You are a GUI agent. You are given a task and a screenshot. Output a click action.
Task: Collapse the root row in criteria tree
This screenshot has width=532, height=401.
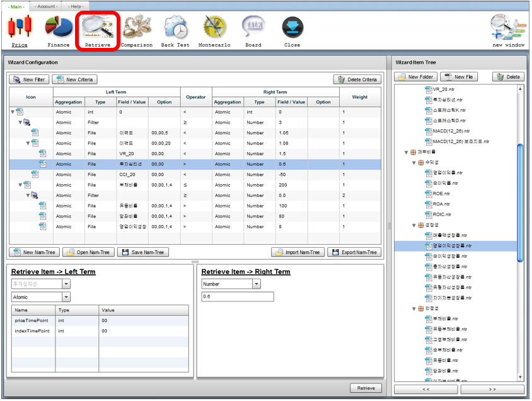(13, 112)
